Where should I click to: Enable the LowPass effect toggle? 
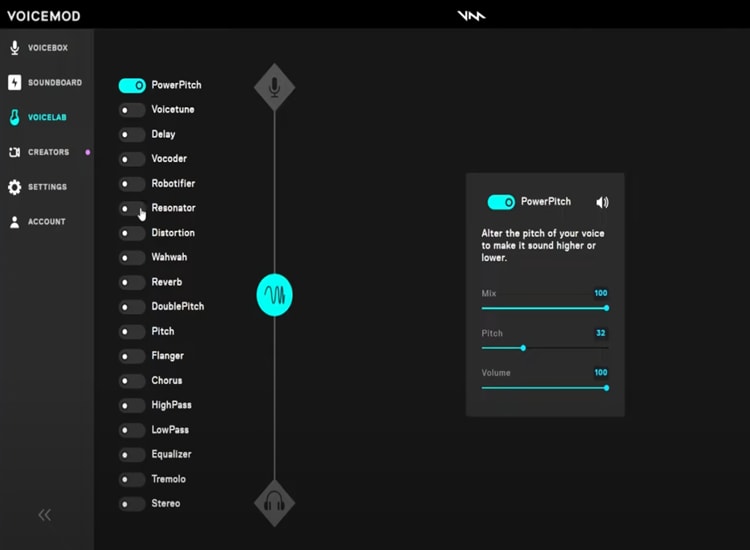(132, 430)
